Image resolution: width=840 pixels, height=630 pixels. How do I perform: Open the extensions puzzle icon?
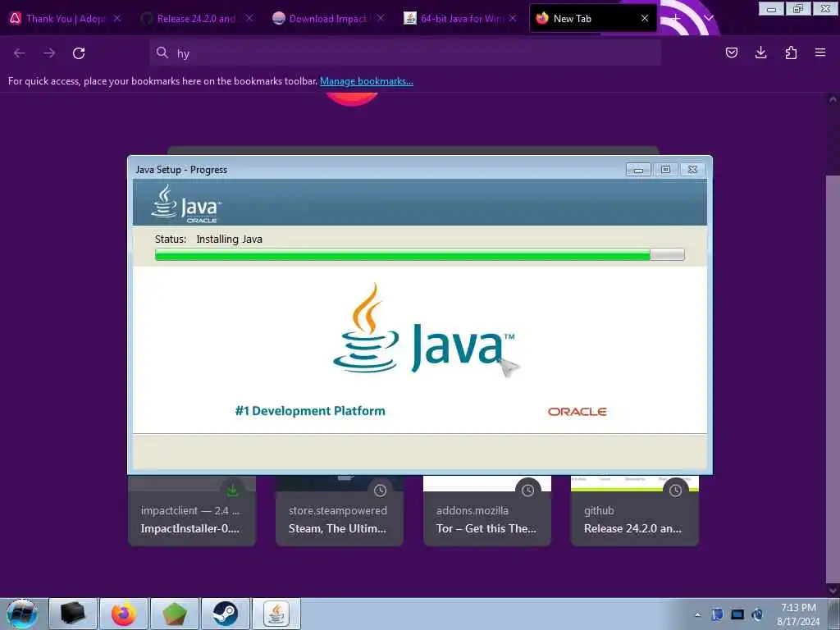click(x=791, y=52)
